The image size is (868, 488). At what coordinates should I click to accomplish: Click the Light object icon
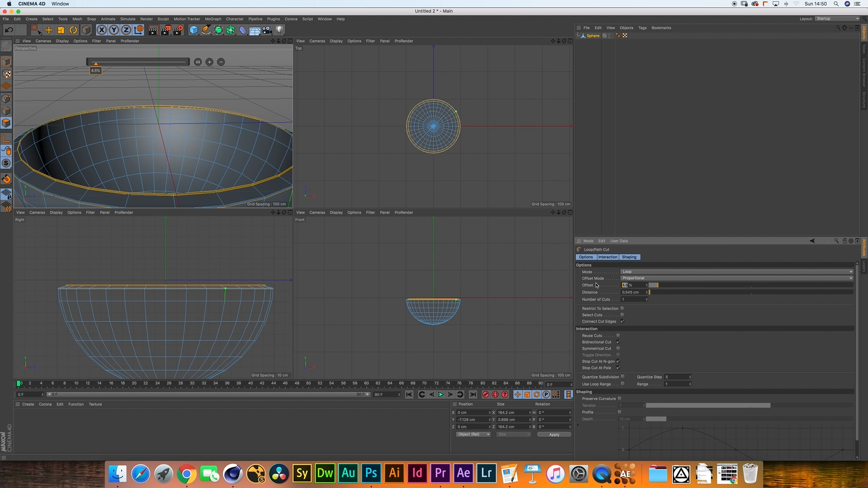[279, 30]
